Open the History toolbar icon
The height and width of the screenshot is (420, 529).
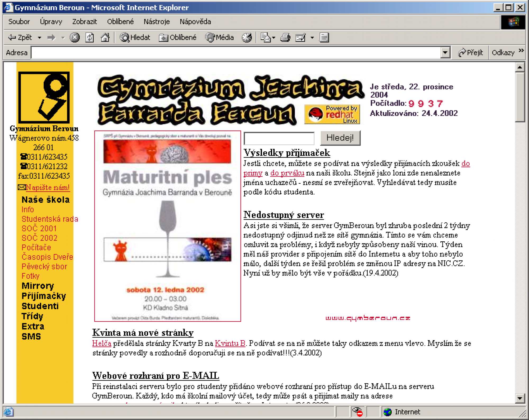click(247, 37)
